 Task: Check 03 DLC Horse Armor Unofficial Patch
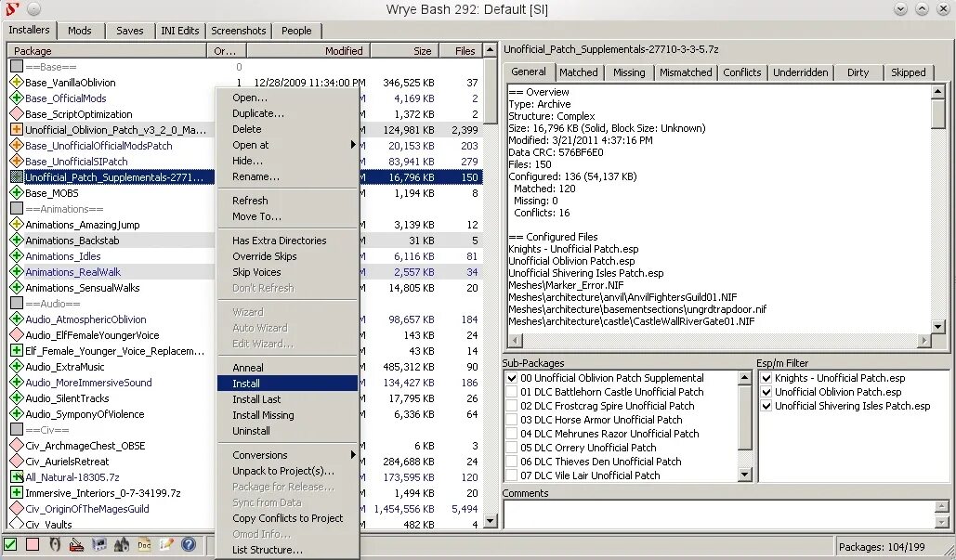(x=512, y=420)
